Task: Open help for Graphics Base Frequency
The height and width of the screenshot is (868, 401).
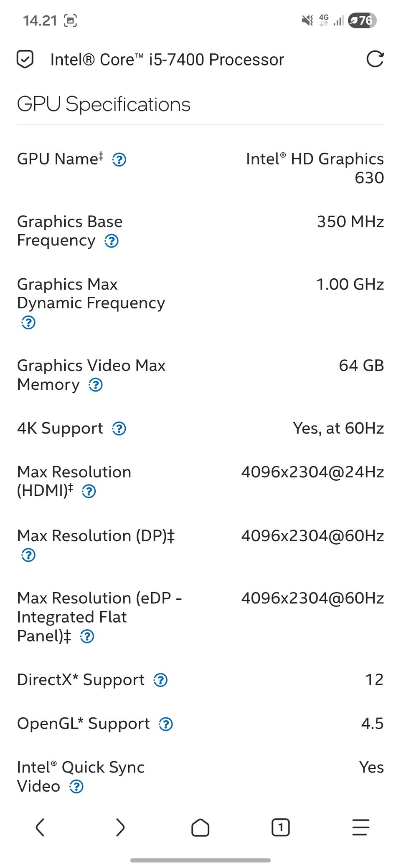Action: (x=112, y=241)
